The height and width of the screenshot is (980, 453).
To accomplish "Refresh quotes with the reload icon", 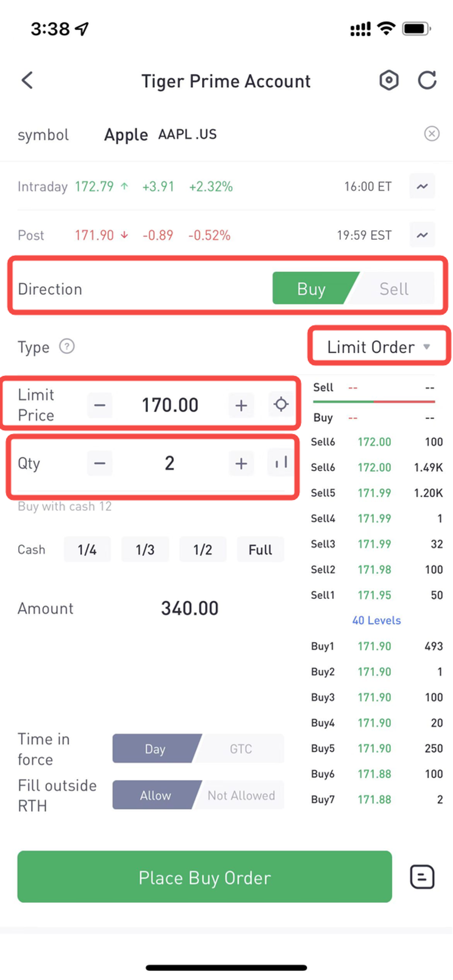I will [x=427, y=80].
